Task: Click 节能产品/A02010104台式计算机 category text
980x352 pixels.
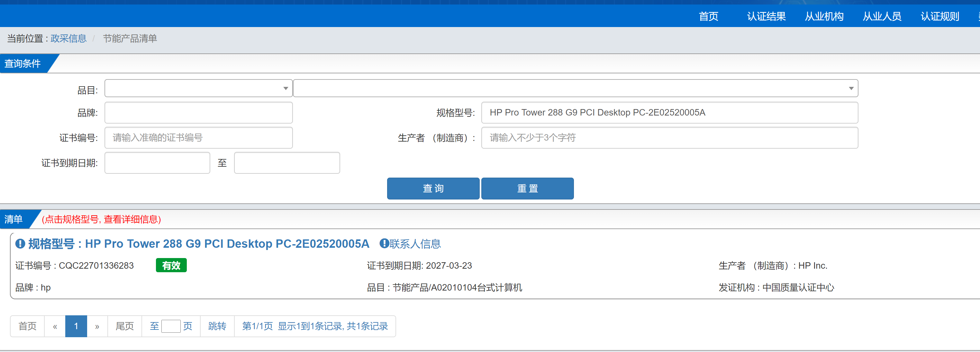Action: pyautogui.click(x=457, y=287)
